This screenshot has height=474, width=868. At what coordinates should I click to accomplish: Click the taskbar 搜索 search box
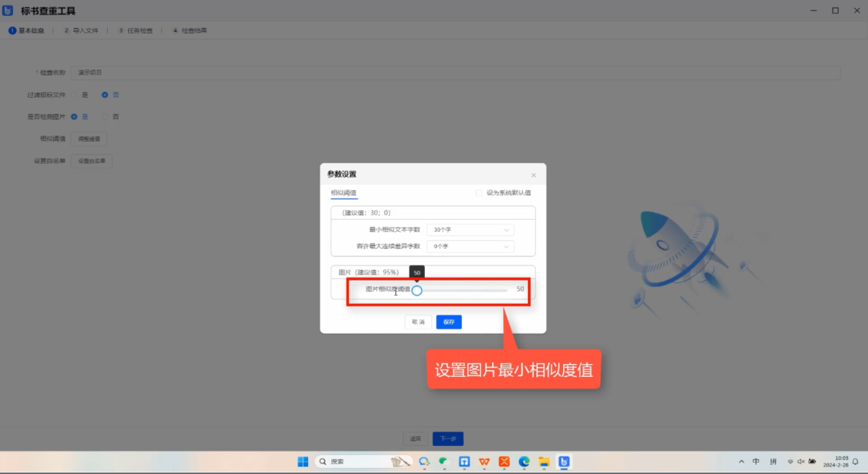coord(363,462)
